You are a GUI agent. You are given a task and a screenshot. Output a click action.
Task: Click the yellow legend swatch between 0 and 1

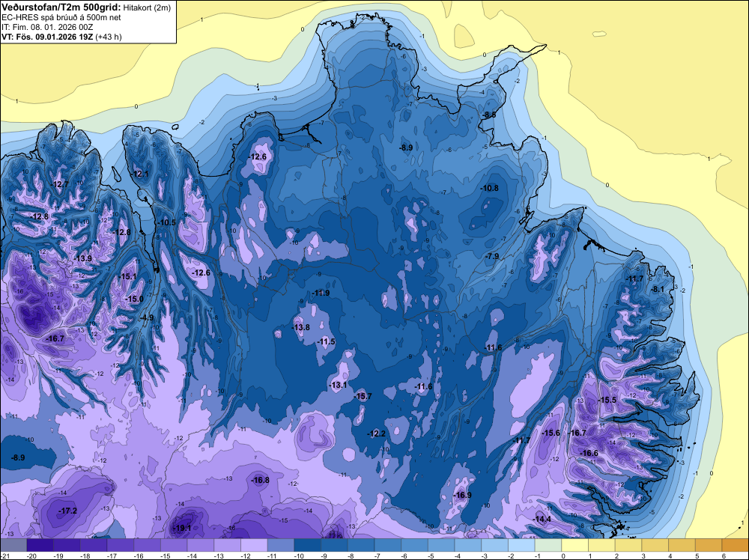tap(575, 545)
